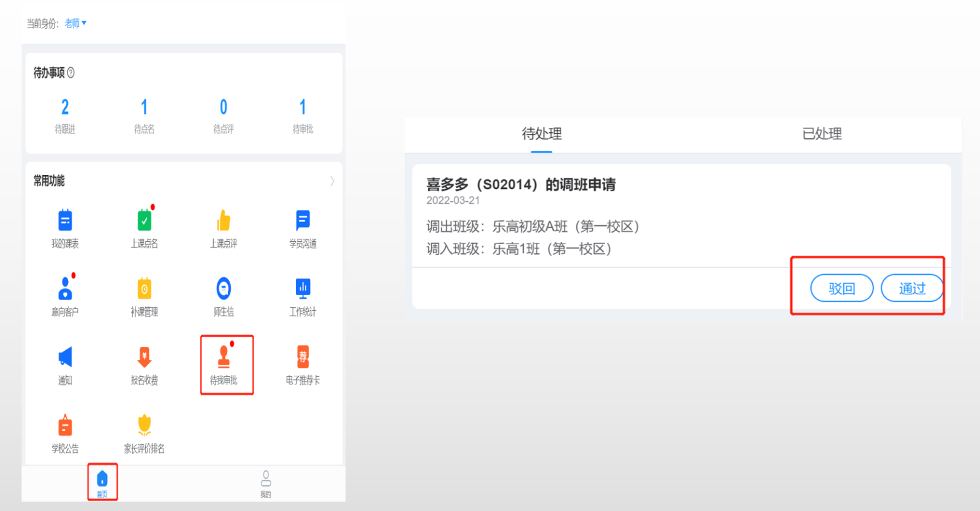Select 调出班级 乐高初级A班 line

click(533, 226)
